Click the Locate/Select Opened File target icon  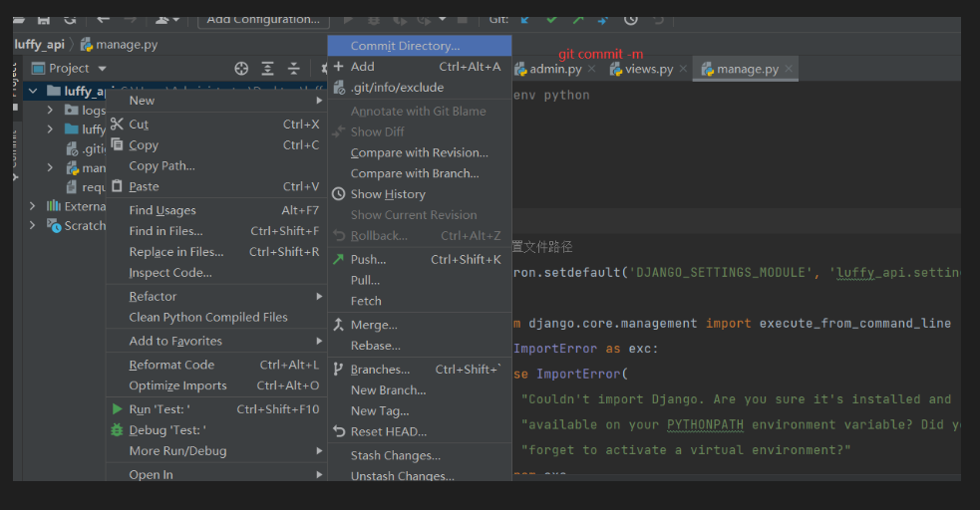[x=241, y=68]
